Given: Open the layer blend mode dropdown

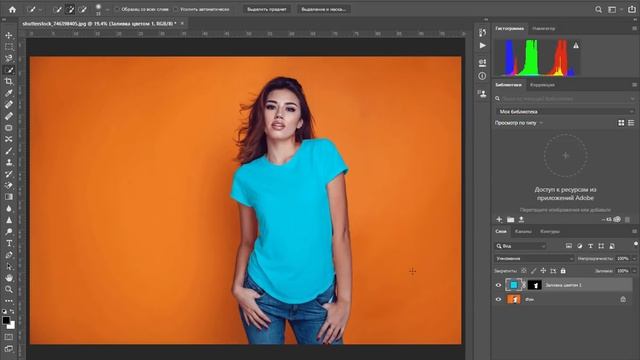Looking at the screenshot, I should 534,258.
